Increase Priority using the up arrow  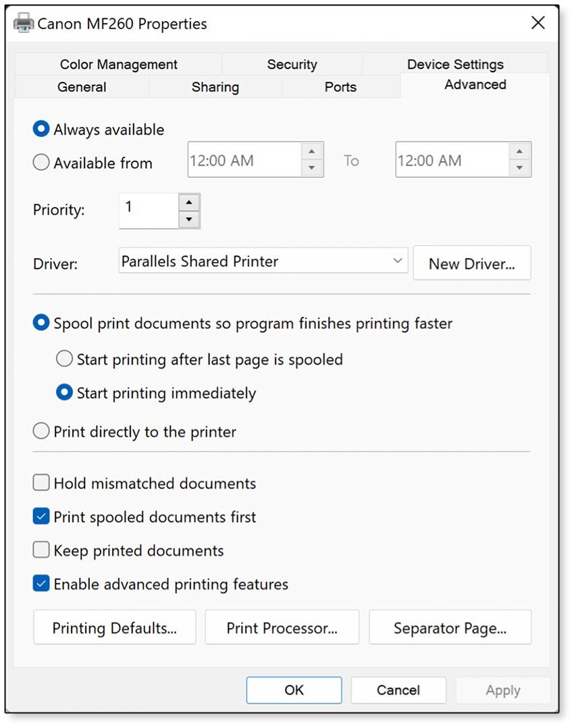(x=188, y=202)
